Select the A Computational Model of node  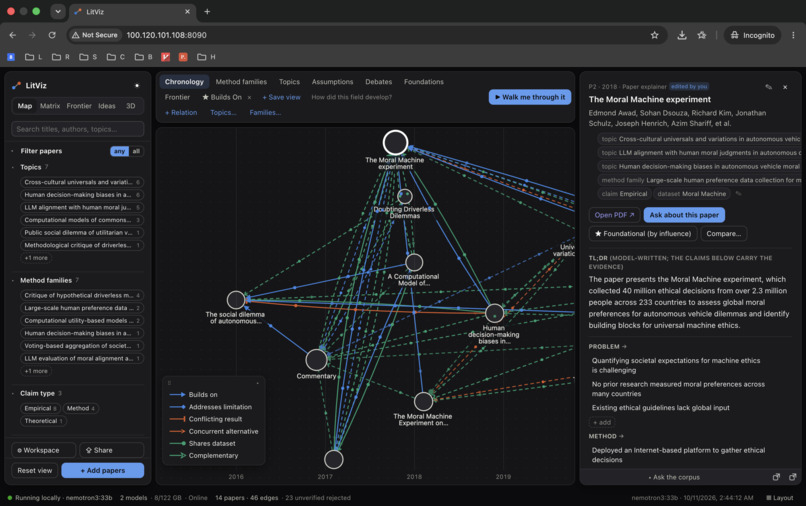point(414,263)
